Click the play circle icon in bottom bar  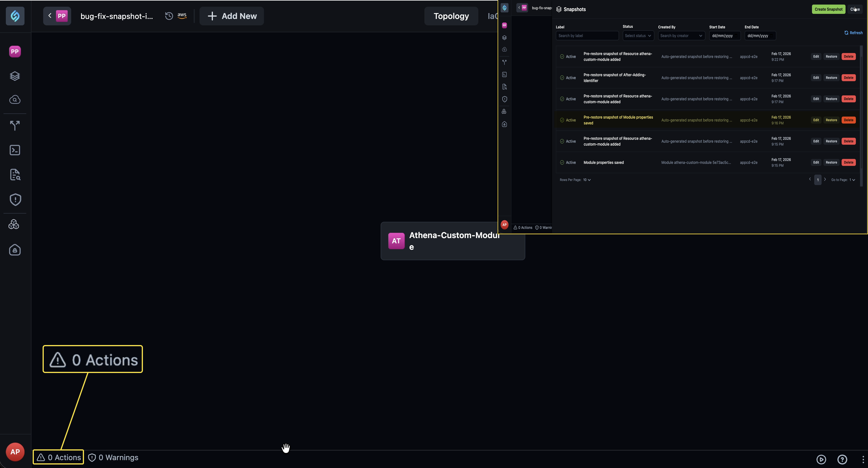pyautogui.click(x=821, y=459)
